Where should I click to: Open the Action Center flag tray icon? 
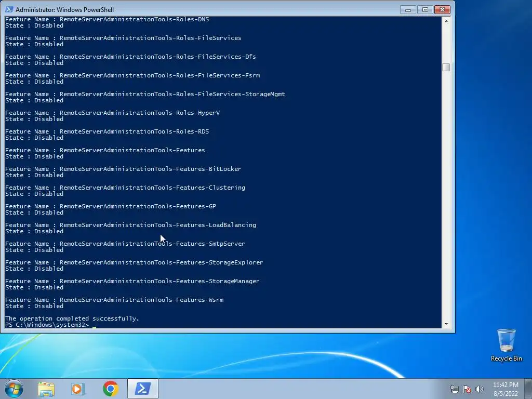point(467,389)
